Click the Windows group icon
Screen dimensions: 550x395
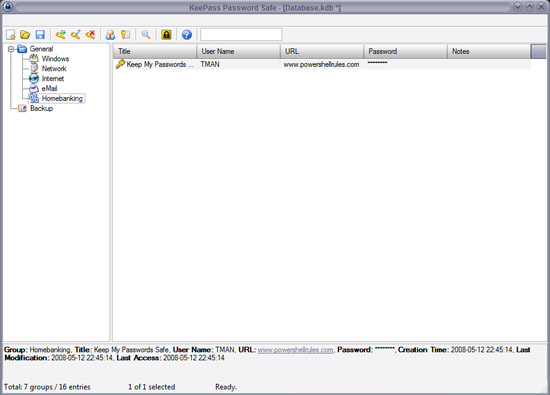(34, 59)
